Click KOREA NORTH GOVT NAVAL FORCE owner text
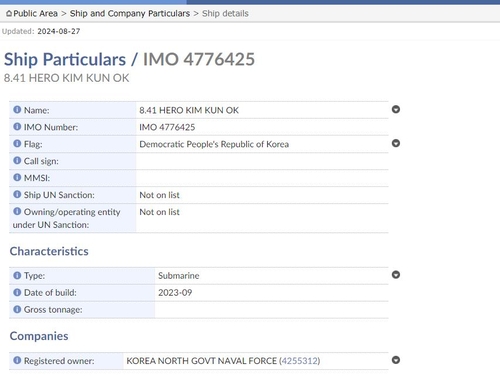This screenshot has width=500, height=385. click(201, 361)
